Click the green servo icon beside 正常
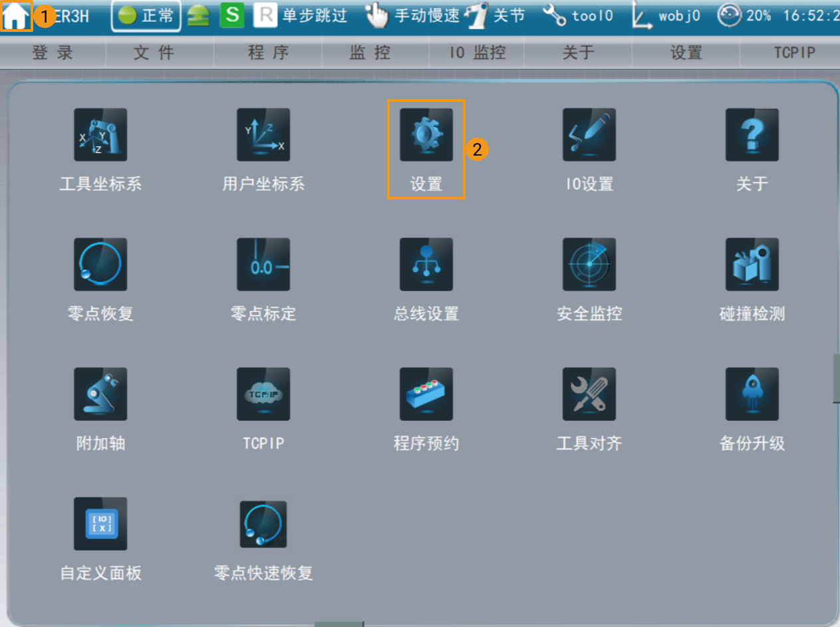Viewport: 840px width, 627px height. coord(198,16)
